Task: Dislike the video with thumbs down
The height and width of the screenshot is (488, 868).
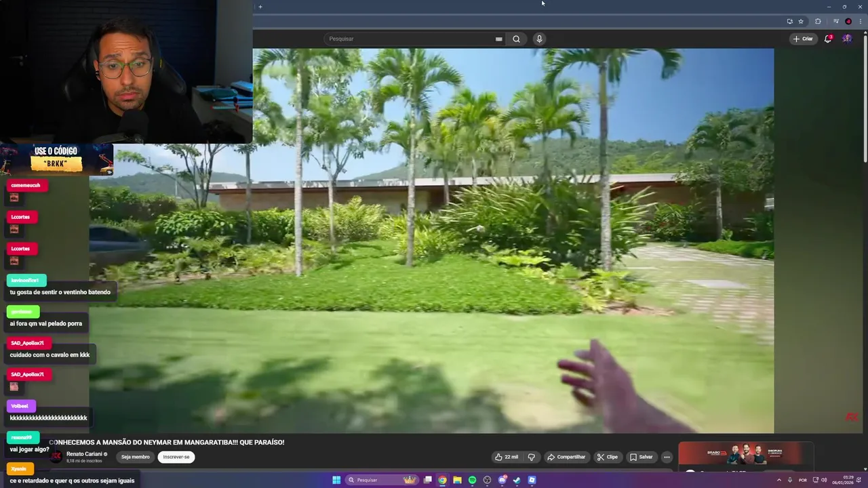Action: (x=532, y=457)
